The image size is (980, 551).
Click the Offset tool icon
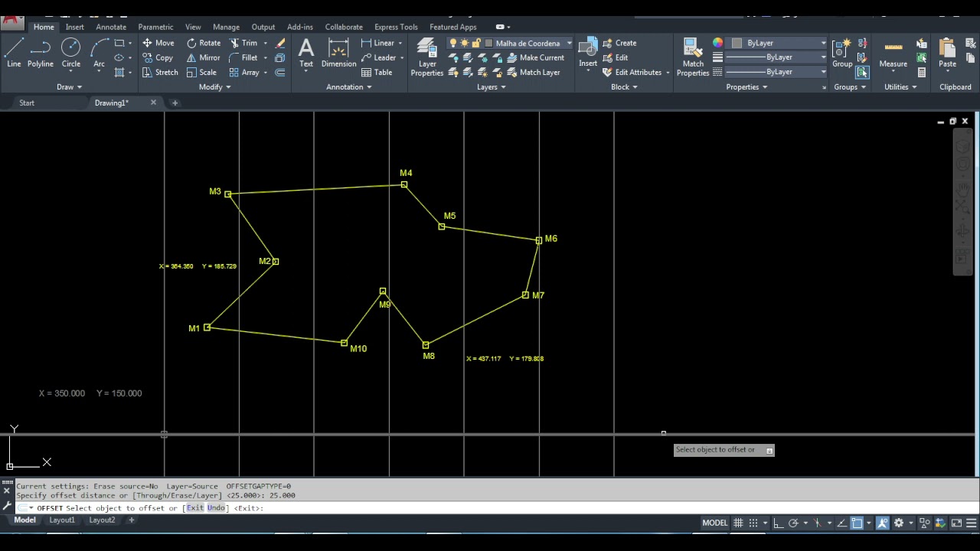280,72
